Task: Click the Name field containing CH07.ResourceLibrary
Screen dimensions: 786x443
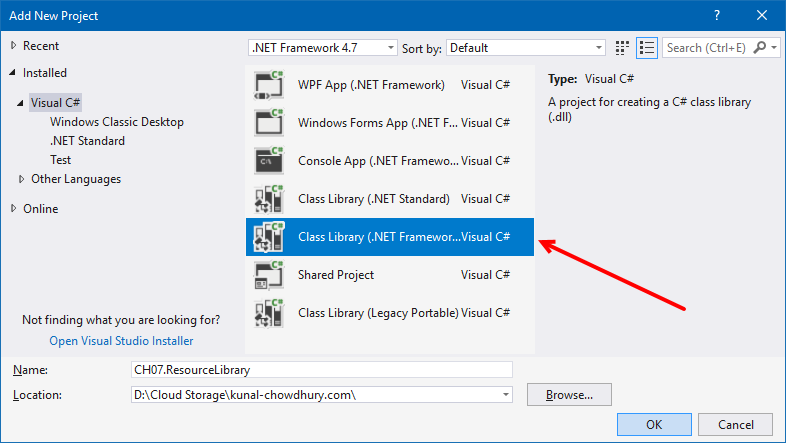Action: tap(322, 370)
